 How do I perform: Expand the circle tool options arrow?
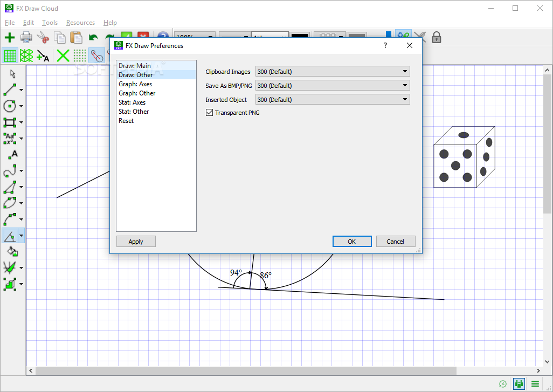coord(21,106)
